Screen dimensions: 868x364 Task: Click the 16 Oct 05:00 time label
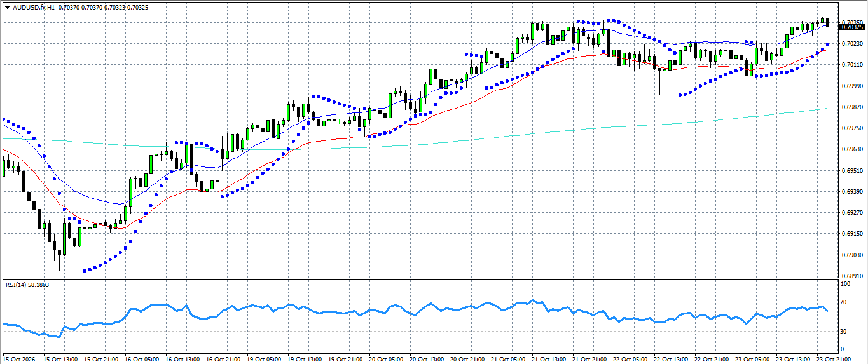click(x=141, y=359)
